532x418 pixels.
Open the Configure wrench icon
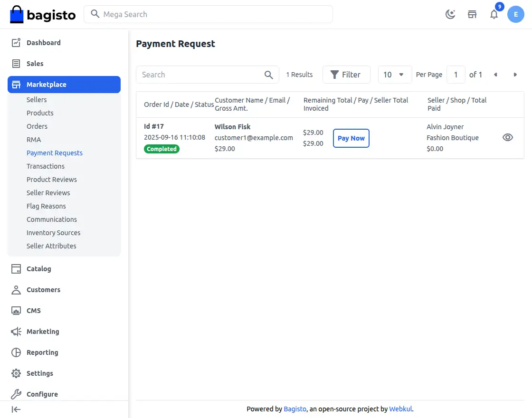(x=15, y=394)
